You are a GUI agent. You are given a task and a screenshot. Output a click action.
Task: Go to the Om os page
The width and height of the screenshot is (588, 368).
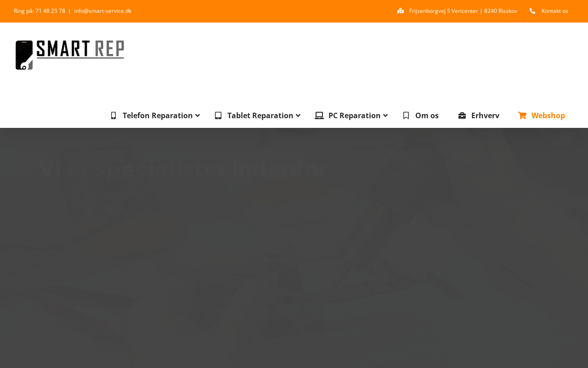[x=427, y=115]
